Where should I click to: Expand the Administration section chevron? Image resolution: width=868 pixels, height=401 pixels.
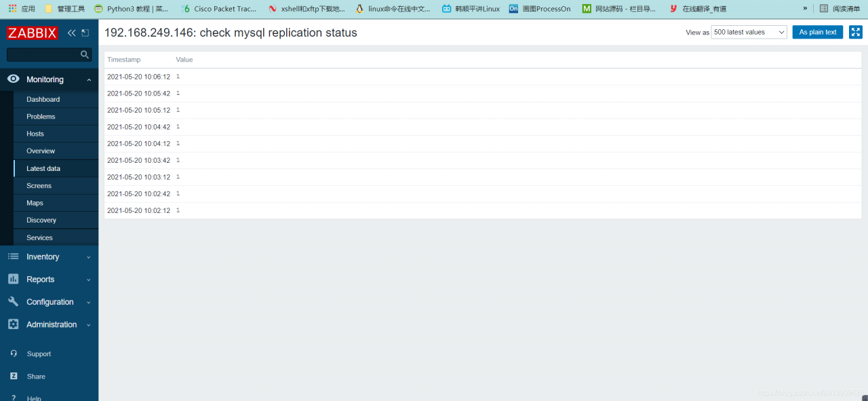[89, 325]
